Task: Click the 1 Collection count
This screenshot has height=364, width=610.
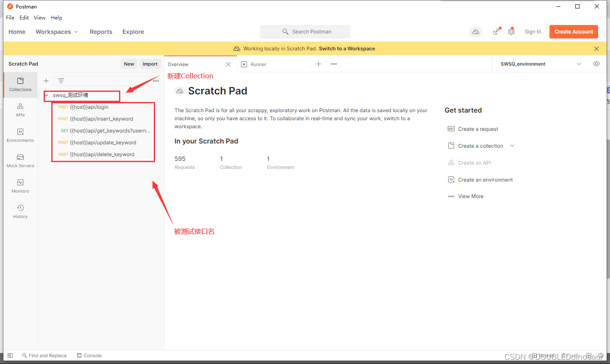Action: tap(231, 163)
